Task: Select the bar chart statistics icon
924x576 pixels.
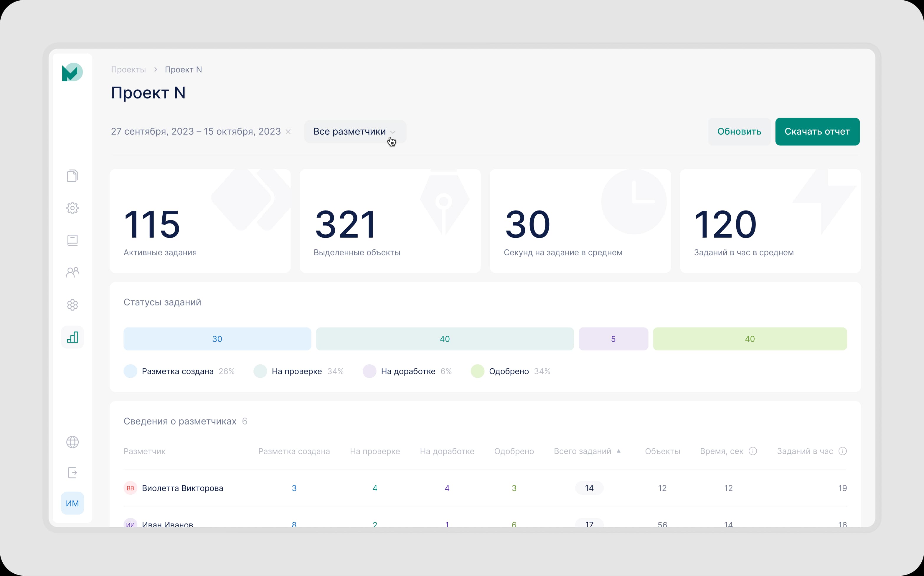Action: [72, 337]
